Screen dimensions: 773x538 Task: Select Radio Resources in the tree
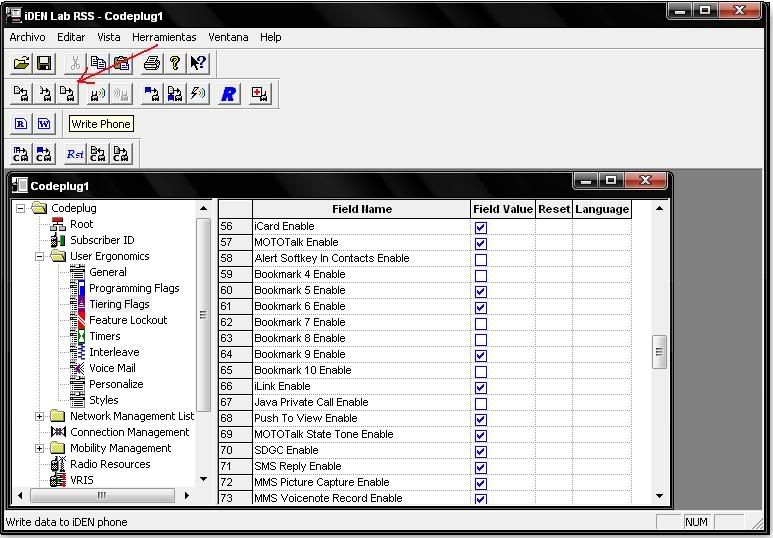(110, 464)
